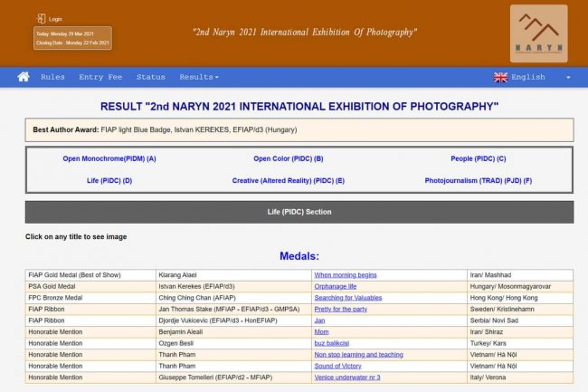Image resolution: width=588 pixels, height=392 pixels.
Task: View Creative (Altered Reality) (PIDC) (E) section
Action: [x=288, y=180]
